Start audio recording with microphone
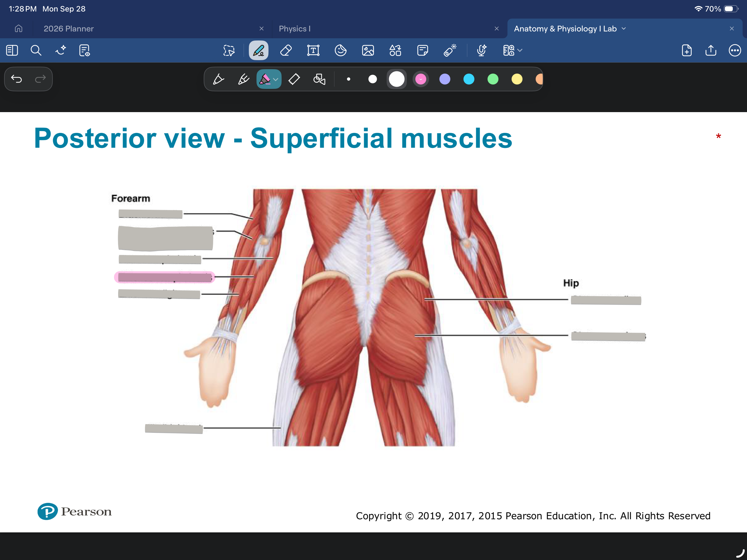Viewport: 747px width, 560px height. coord(482,51)
